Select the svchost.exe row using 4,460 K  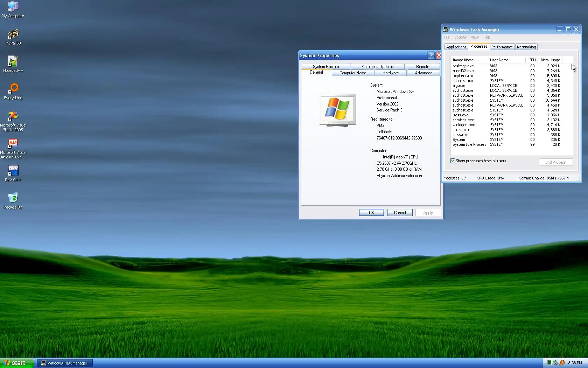506,105
